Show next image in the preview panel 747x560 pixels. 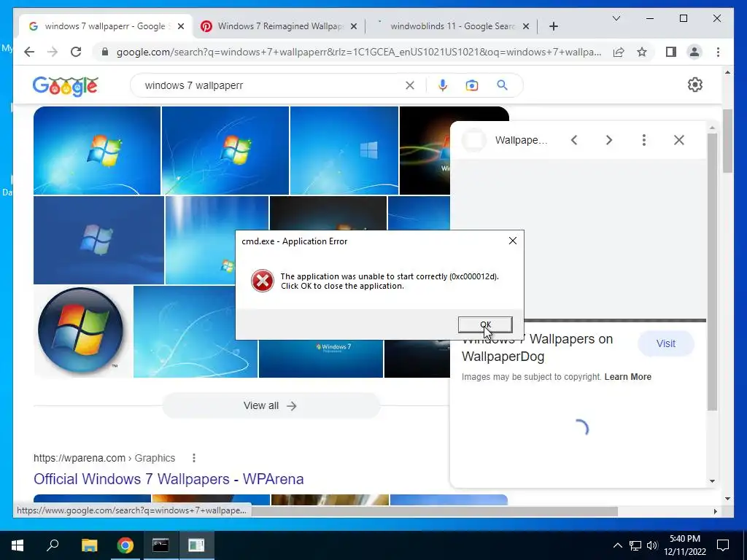(x=609, y=140)
